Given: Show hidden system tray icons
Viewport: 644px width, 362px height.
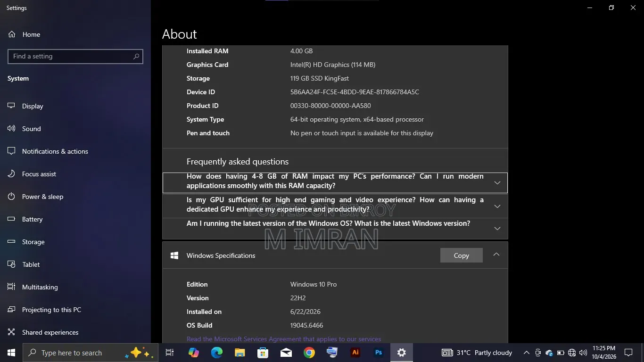Looking at the screenshot, I should [x=527, y=353].
